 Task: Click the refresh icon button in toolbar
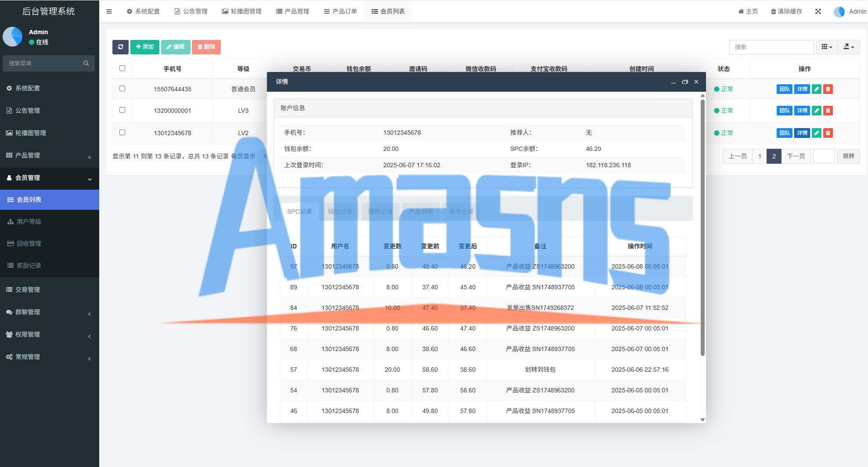[x=120, y=47]
